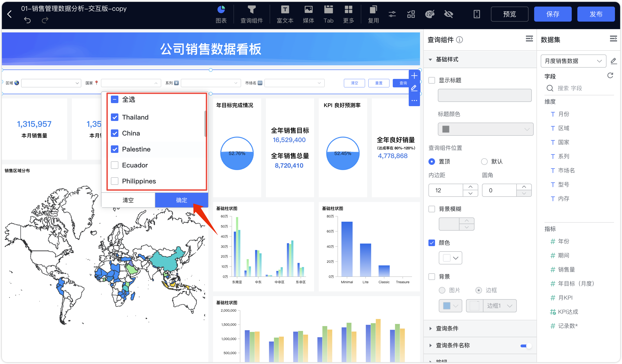Click the info icon beside 查询组件
The image size is (622, 364).
[x=459, y=39]
